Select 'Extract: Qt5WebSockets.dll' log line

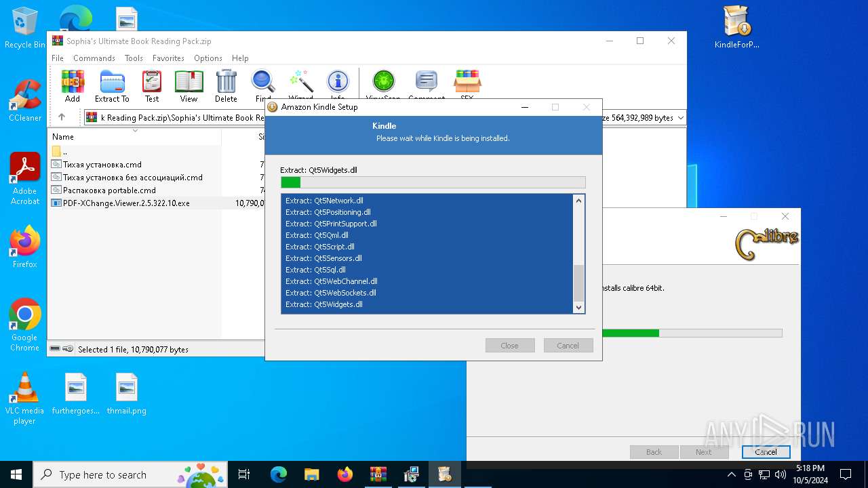tap(331, 293)
